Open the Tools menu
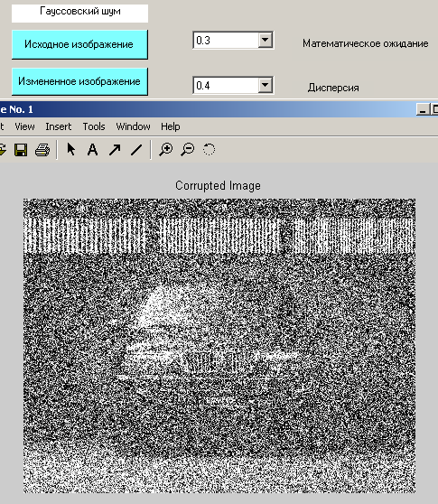438x504 pixels. [94, 126]
